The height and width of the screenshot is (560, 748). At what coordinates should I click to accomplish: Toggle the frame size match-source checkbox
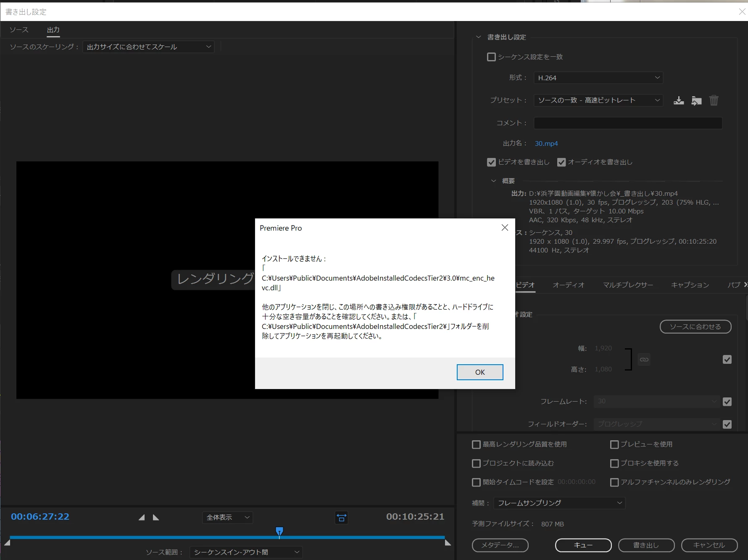(727, 360)
